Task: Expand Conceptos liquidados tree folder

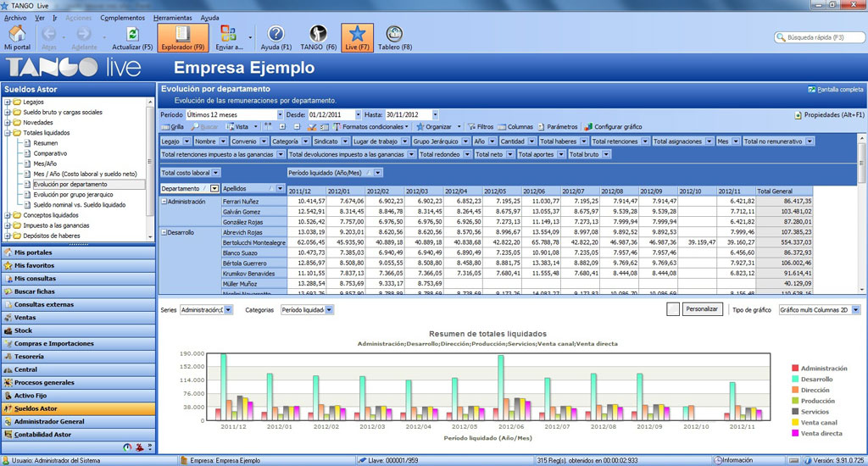Action: point(8,215)
